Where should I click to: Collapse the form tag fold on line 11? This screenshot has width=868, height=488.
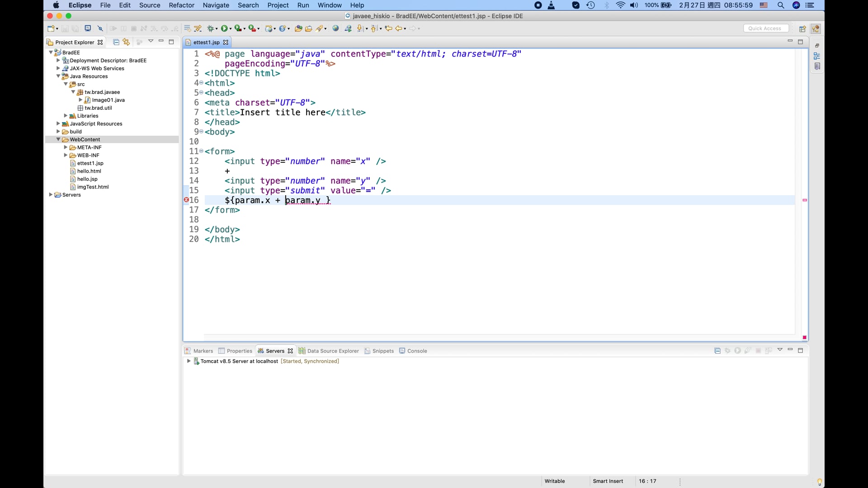[x=201, y=151]
